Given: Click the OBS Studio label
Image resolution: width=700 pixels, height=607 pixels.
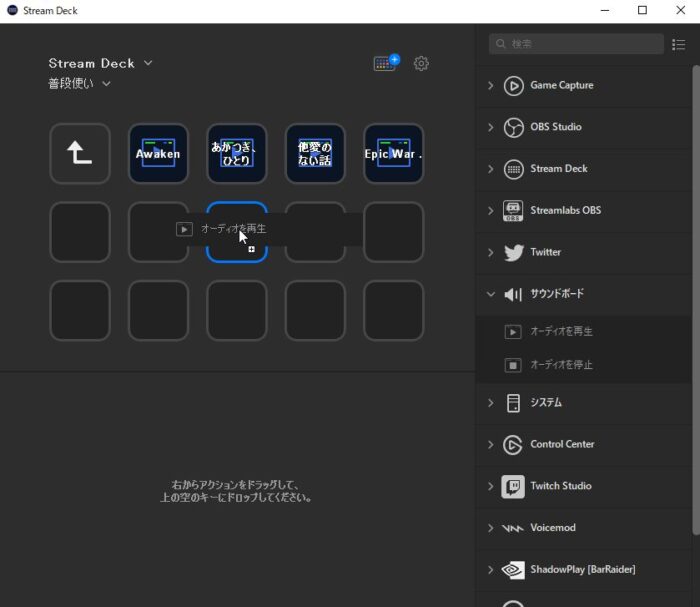Looking at the screenshot, I should tap(556, 127).
